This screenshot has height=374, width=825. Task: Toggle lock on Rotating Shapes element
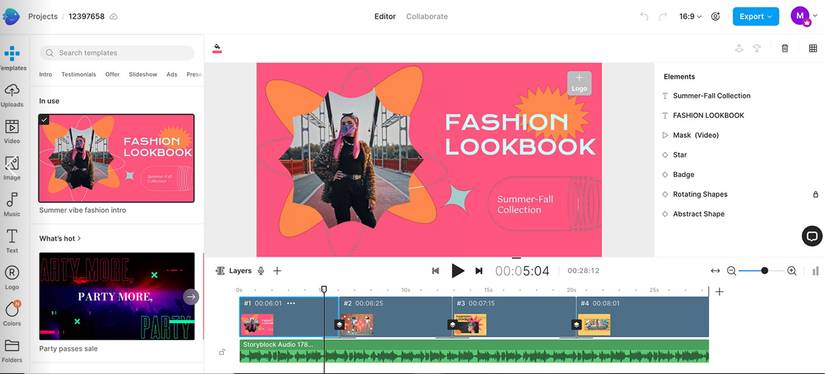(x=816, y=194)
